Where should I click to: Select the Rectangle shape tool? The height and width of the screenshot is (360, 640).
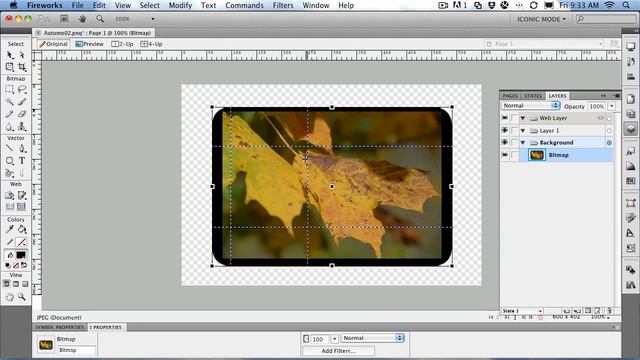(10, 161)
